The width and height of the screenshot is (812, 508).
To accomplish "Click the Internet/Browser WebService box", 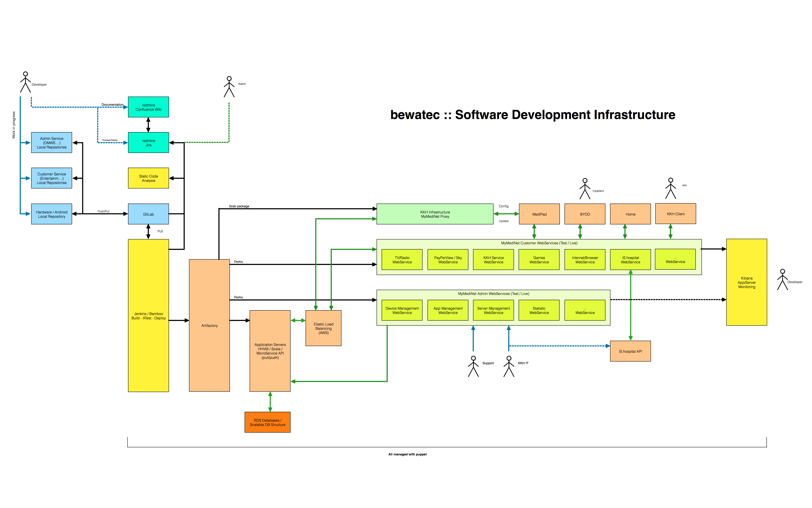I will click(585, 260).
